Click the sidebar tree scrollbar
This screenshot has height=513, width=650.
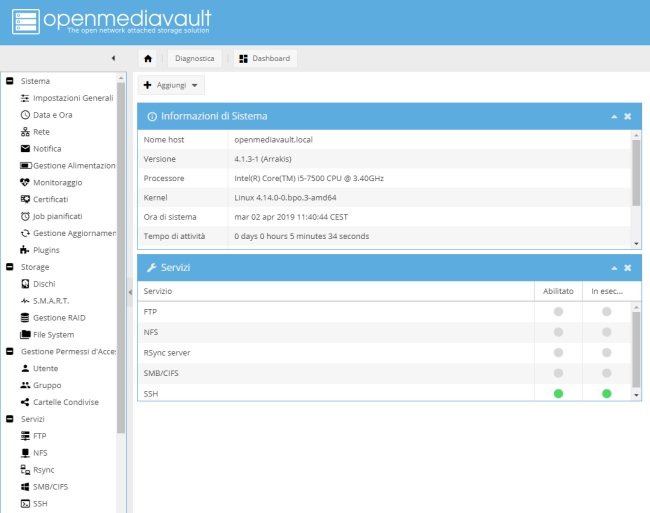click(121, 257)
